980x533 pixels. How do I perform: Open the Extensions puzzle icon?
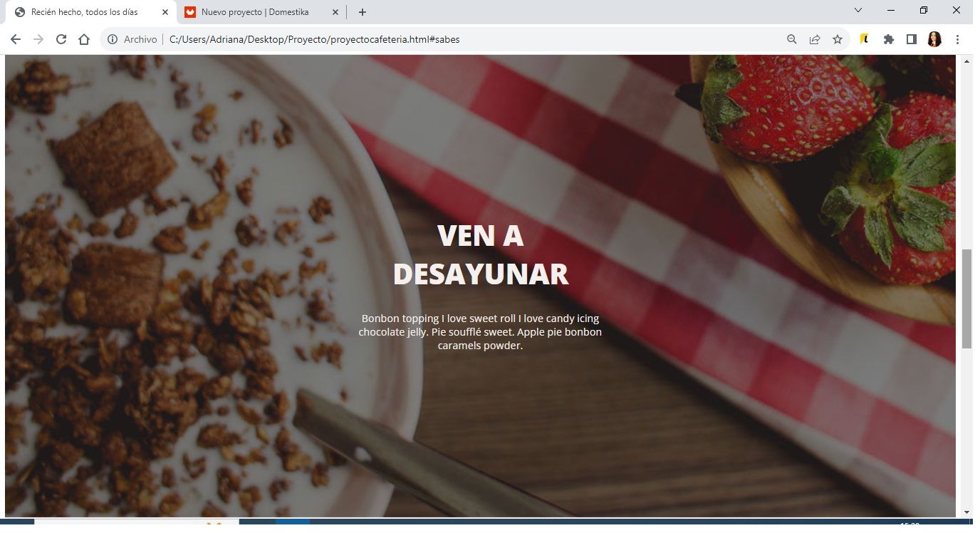pyautogui.click(x=888, y=39)
